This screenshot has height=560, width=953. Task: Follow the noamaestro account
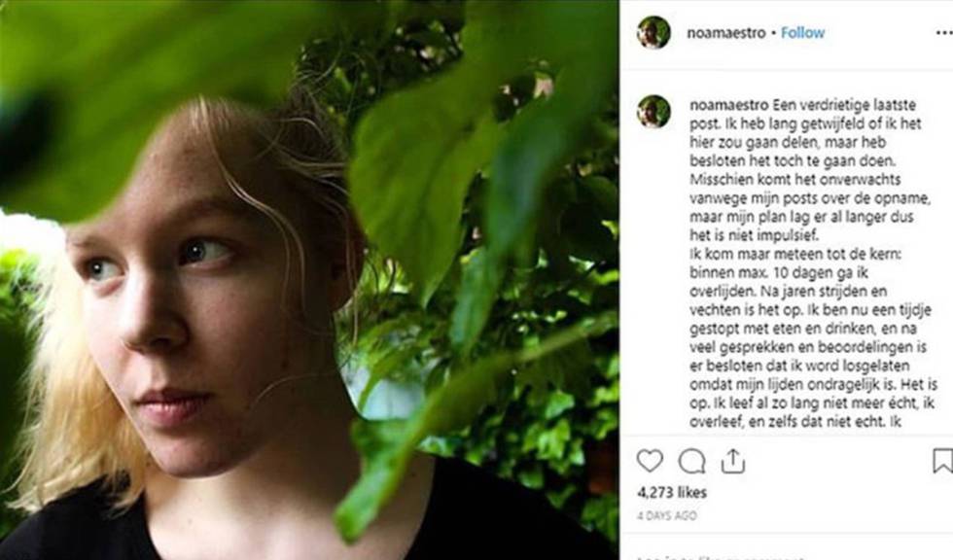pos(802,32)
